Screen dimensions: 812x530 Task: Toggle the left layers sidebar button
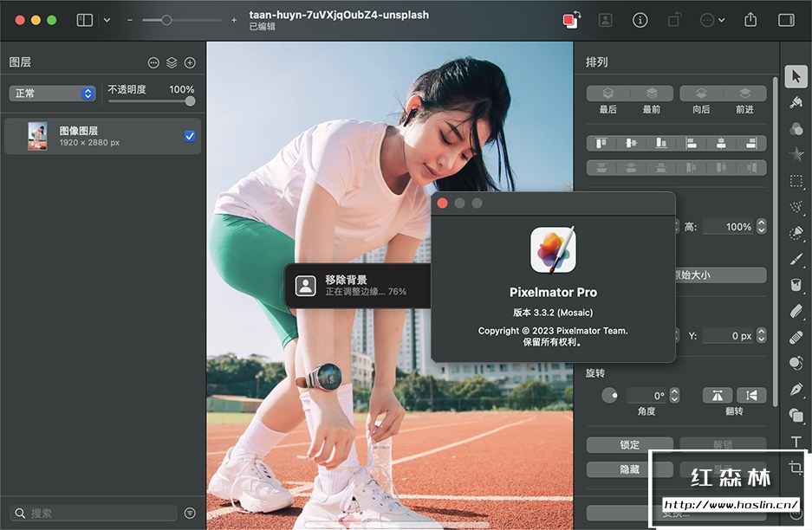point(85,20)
